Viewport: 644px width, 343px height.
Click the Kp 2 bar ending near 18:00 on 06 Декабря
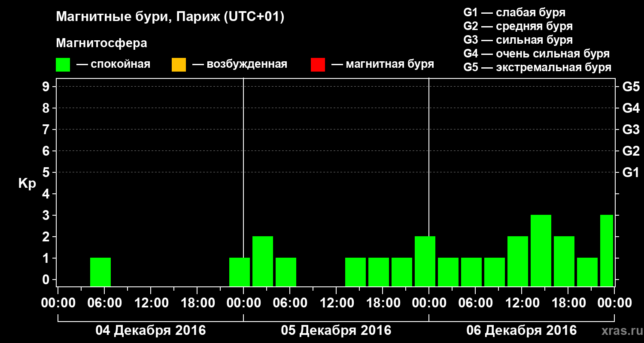click(564, 261)
